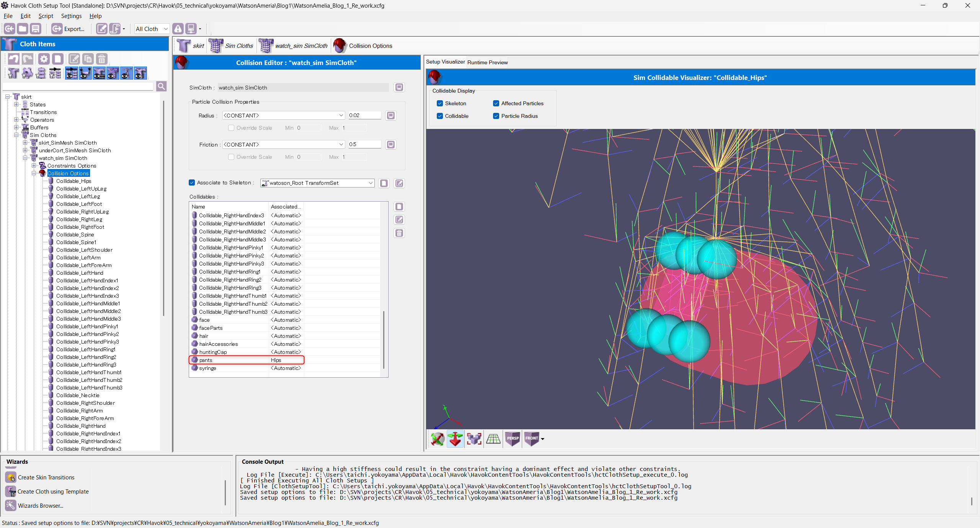Enable the Radius Override Scale checkbox
The width and height of the screenshot is (980, 528).
[231, 128]
